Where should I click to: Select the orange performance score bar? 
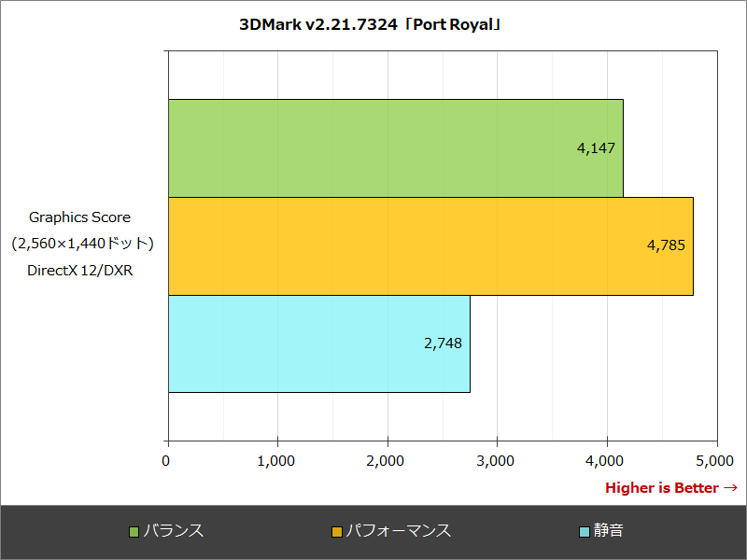tap(430, 244)
